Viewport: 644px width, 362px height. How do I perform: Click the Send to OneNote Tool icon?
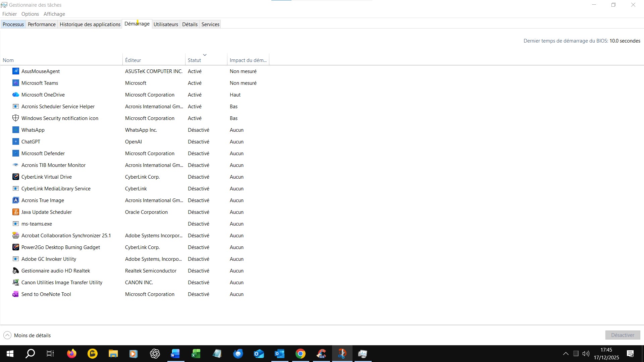[x=15, y=294]
